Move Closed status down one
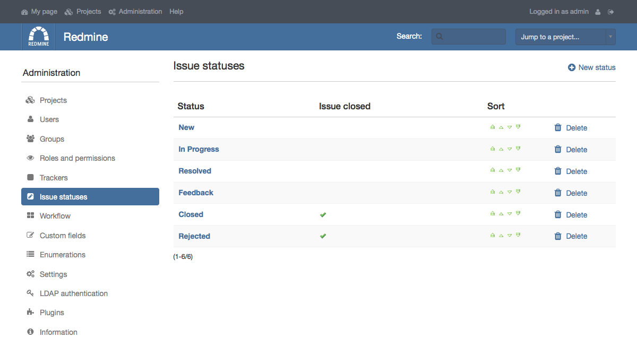 pyautogui.click(x=510, y=213)
